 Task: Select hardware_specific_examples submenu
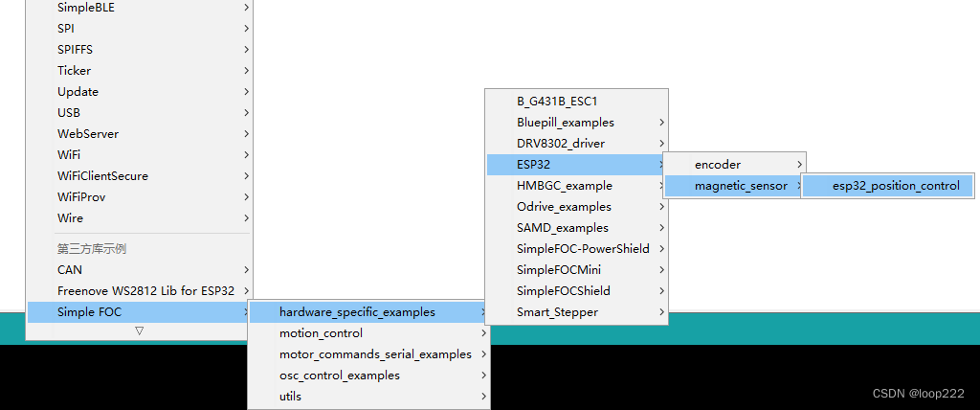[368, 312]
